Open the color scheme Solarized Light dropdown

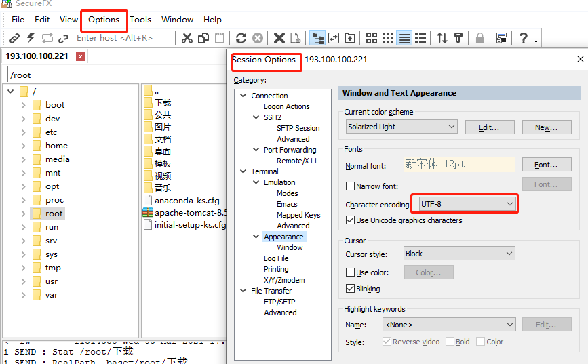click(401, 127)
